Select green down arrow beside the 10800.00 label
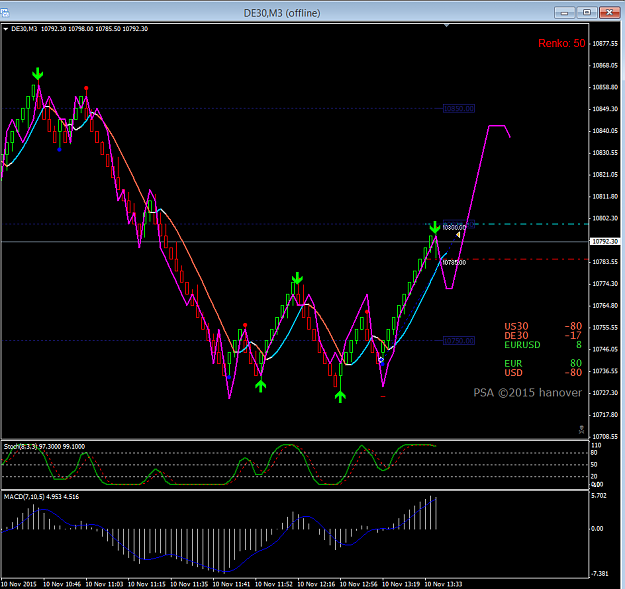625x589 pixels. [435, 227]
